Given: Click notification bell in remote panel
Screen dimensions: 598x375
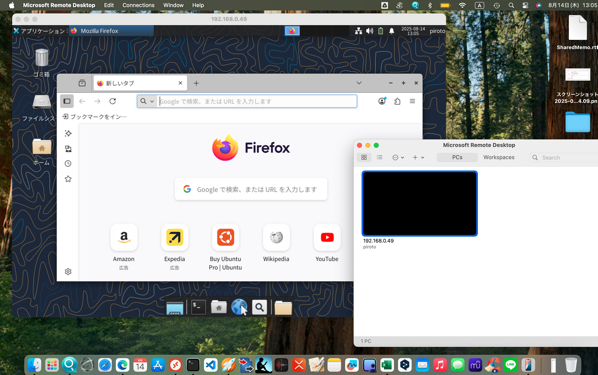Looking at the screenshot, I should [x=392, y=31].
